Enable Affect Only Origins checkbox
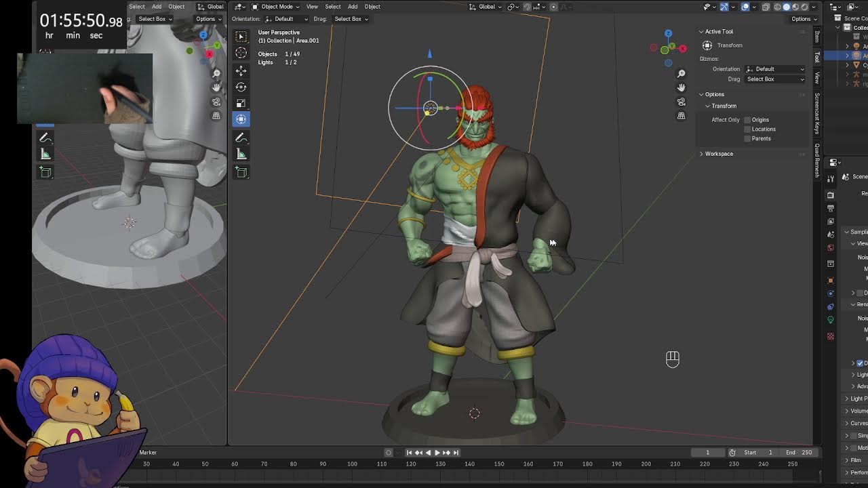The image size is (868, 488). (x=748, y=120)
